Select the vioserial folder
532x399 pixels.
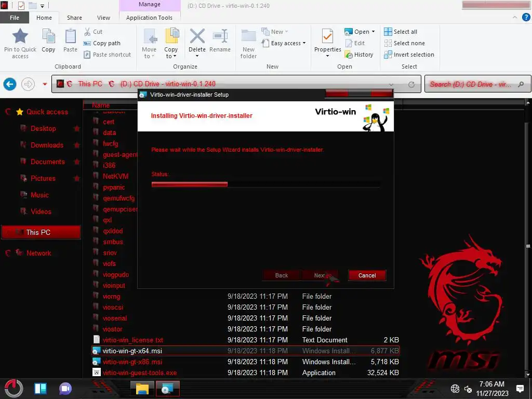click(246, 318)
